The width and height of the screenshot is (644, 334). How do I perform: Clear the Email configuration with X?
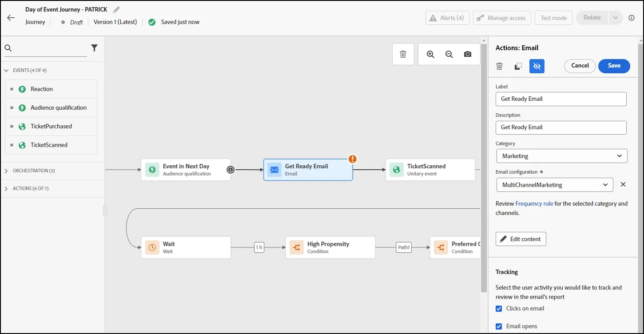click(x=623, y=185)
